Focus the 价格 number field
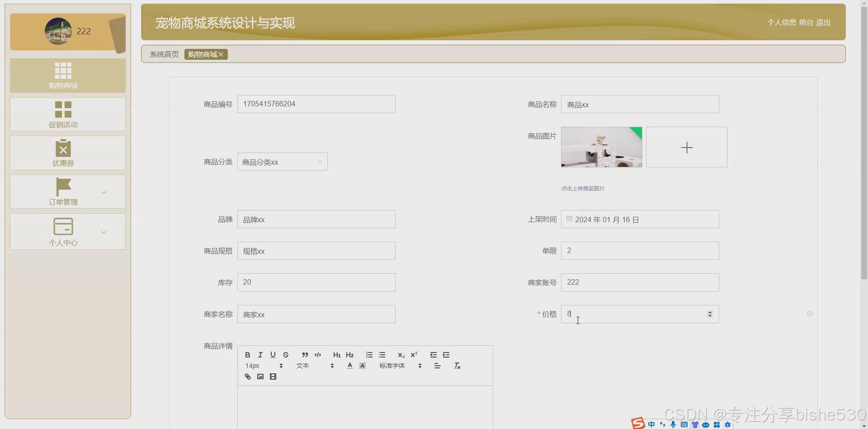Viewport: 868px width, 429px height. point(640,314)
